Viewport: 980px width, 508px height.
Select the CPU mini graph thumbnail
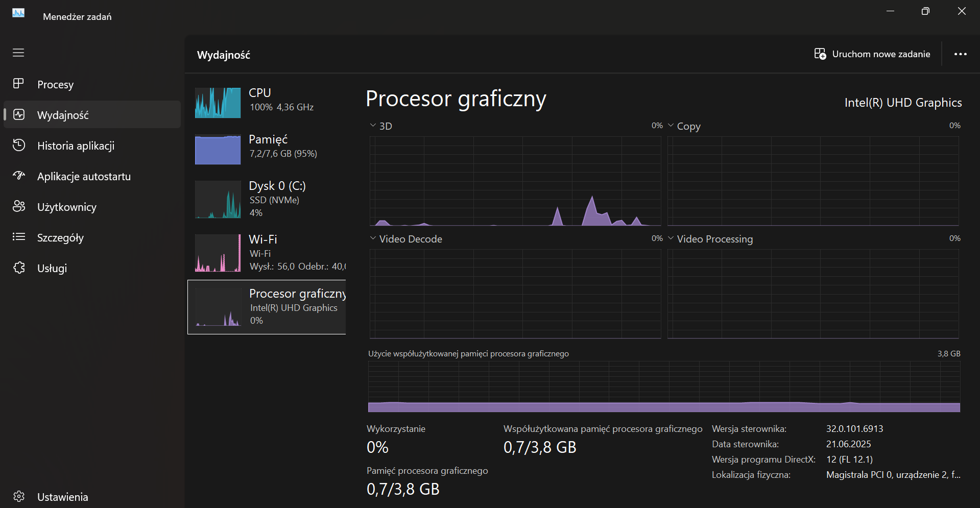(x=218, y=103)
